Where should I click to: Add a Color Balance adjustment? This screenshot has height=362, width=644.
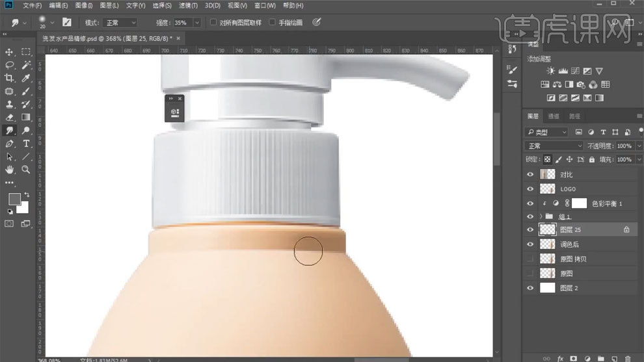pos(557,84)
